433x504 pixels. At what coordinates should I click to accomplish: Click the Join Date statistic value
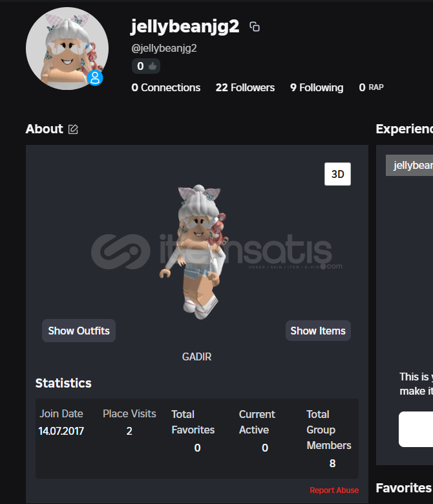(x=61, y=431)
